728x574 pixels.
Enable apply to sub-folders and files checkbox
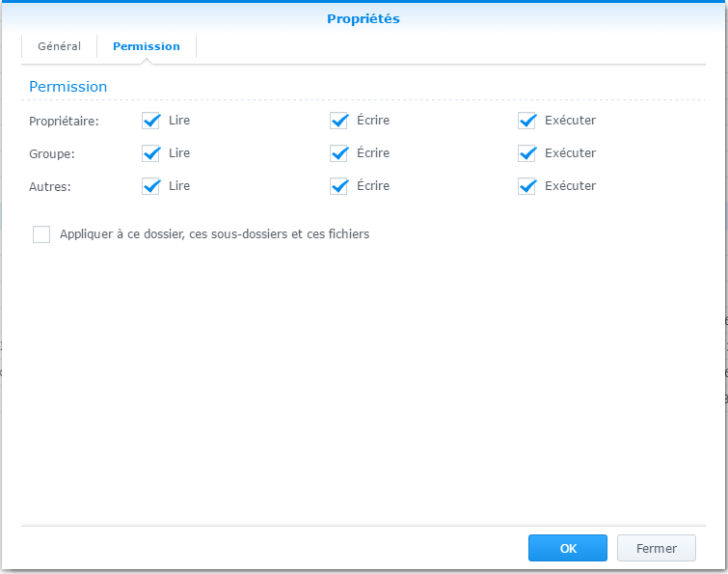pyautogui.click(x=41, y=234)
